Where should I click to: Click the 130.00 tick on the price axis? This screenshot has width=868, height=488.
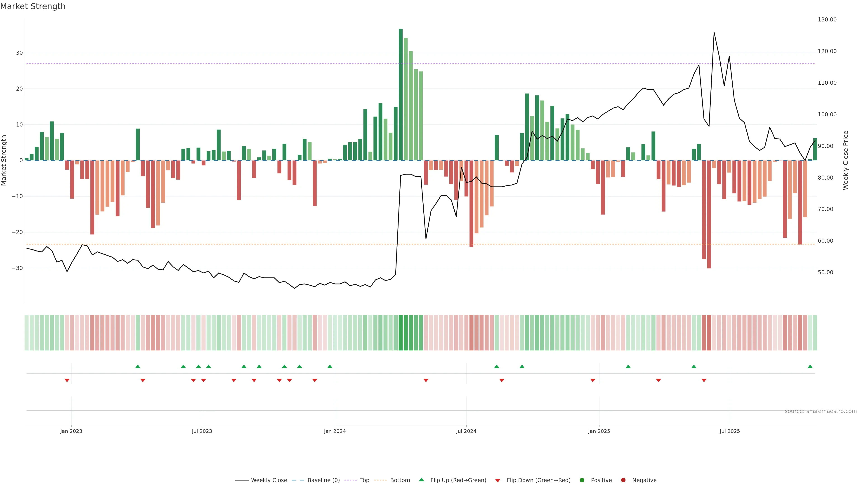coord(827,19)
